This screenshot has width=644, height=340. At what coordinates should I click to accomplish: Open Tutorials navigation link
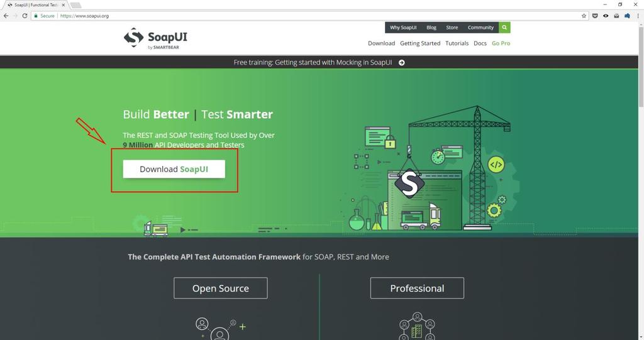point(457,43)
